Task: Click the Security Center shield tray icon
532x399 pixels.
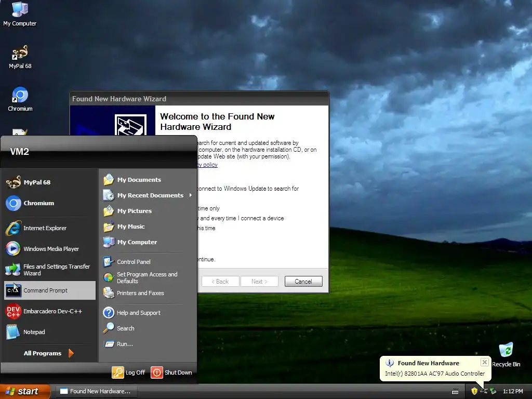Action: (474, 391)
